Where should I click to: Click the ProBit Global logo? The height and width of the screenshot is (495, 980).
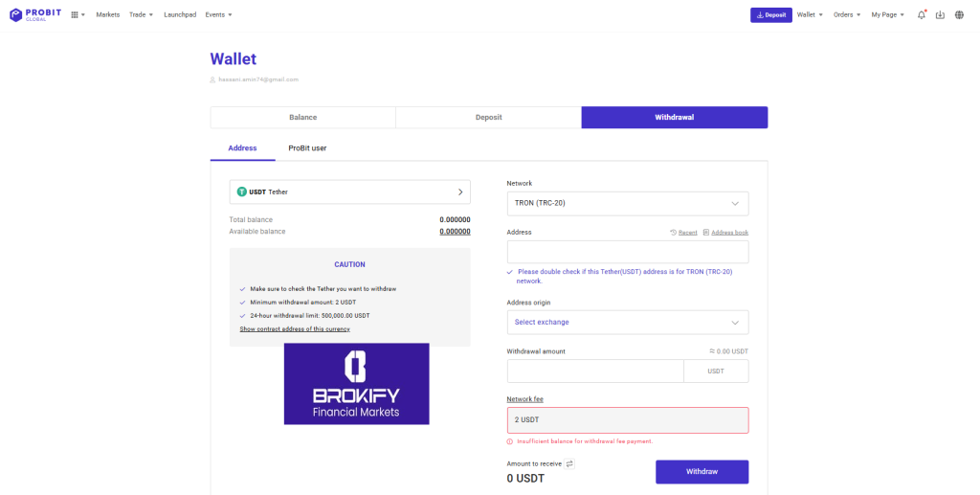(x=34, y=14)
